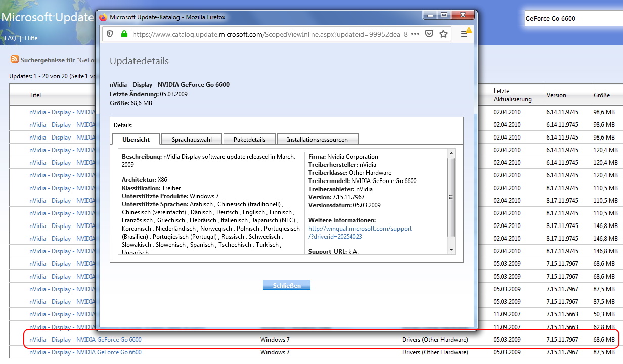Open the page actions three-dots menu

(415, 34)
